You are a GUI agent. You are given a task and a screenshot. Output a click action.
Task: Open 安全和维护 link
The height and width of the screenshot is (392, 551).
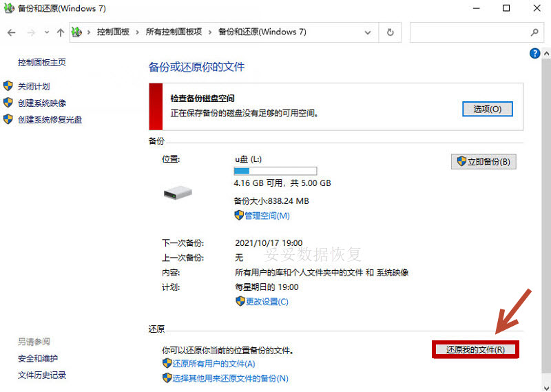[38, 359]
